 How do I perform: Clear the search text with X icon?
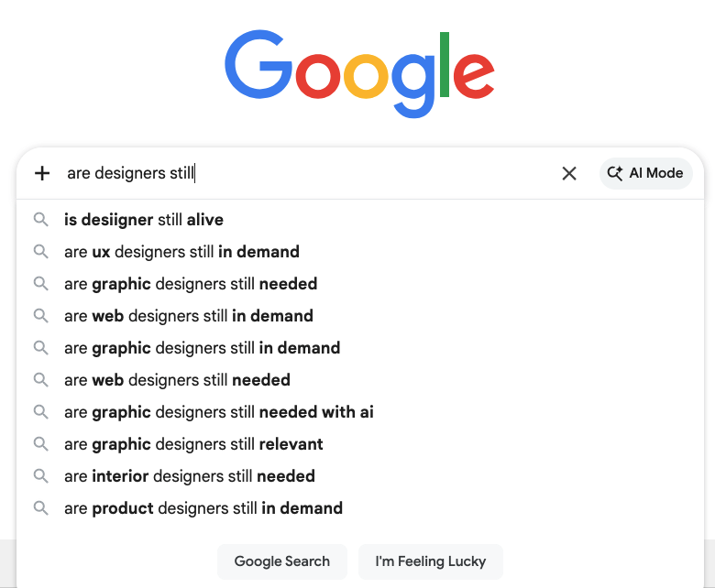pyautogui.click(x=569, y=173)
